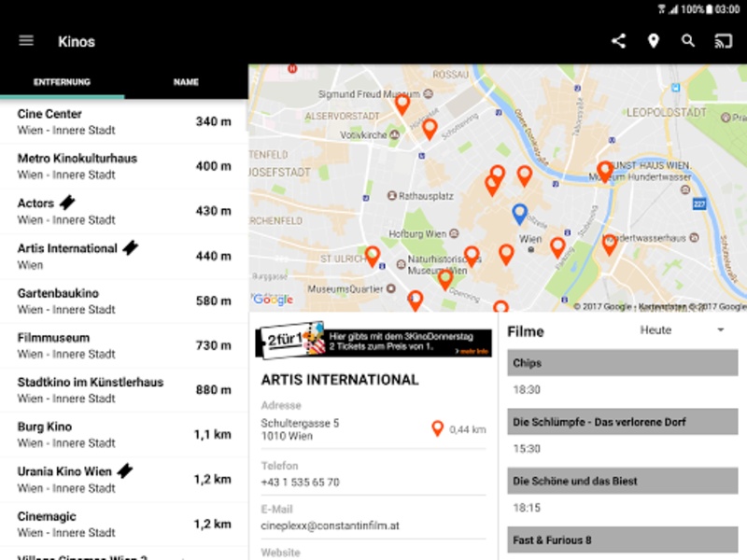The height and width of the screenshot is (560, 747).
Task: Tap the share icon in toolbar
Action: (618, 41)
